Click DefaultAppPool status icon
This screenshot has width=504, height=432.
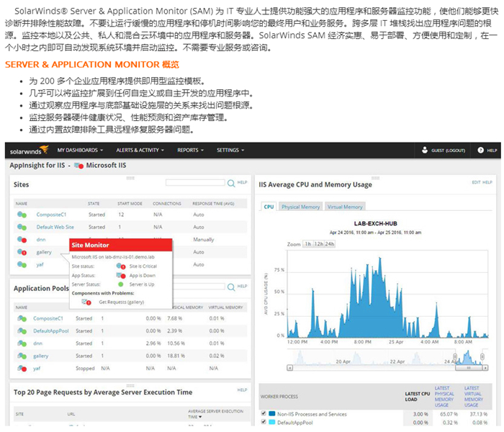pos(22,331)
